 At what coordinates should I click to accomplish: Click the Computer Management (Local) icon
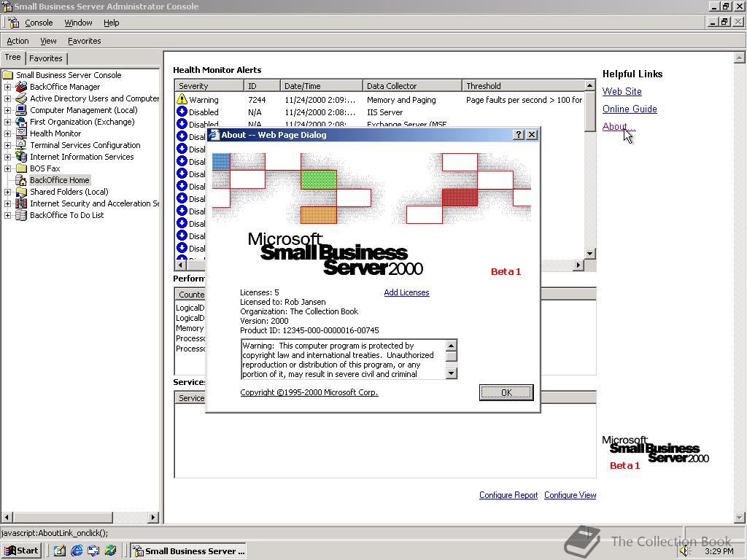(21, 110)
